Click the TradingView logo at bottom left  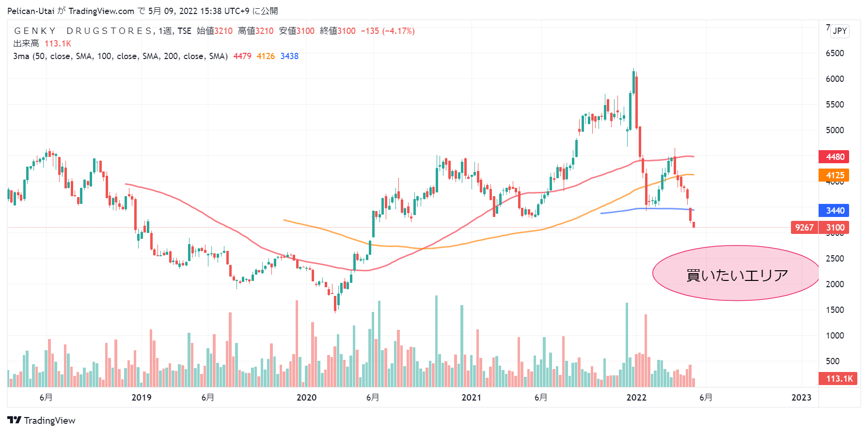pos(42,420)
